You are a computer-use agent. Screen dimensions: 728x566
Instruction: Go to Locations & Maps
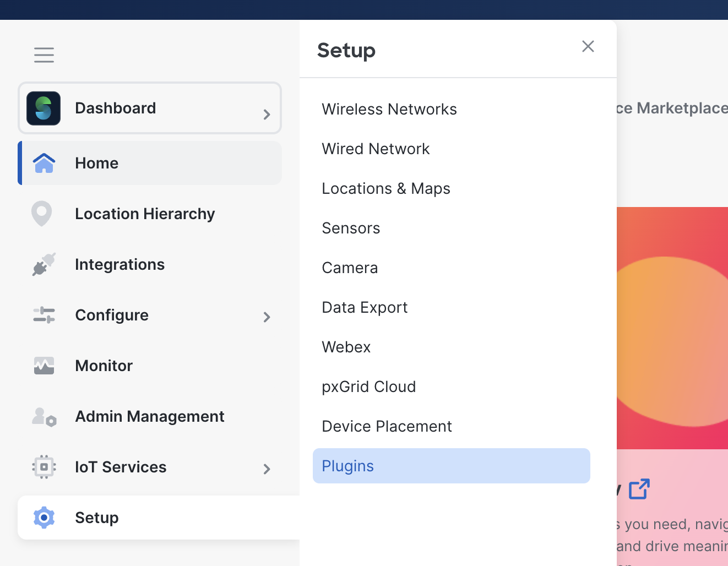[x=386, y=188]
